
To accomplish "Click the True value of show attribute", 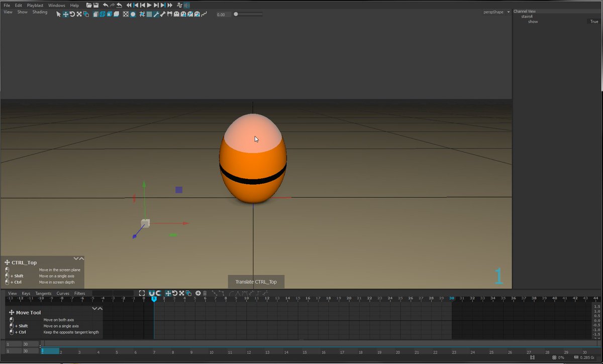I will (x=594, y=22).
